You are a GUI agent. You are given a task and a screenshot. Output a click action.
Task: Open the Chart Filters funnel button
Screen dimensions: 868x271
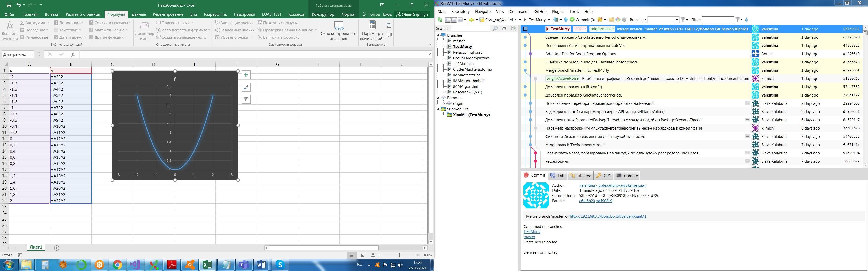[246, 99]
